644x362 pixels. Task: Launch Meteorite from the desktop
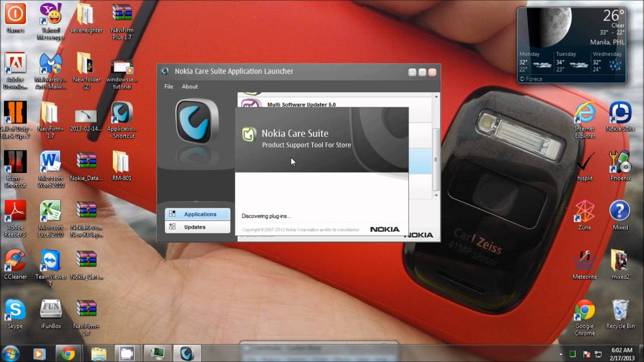pyautogui.click(x=585, y=265)
